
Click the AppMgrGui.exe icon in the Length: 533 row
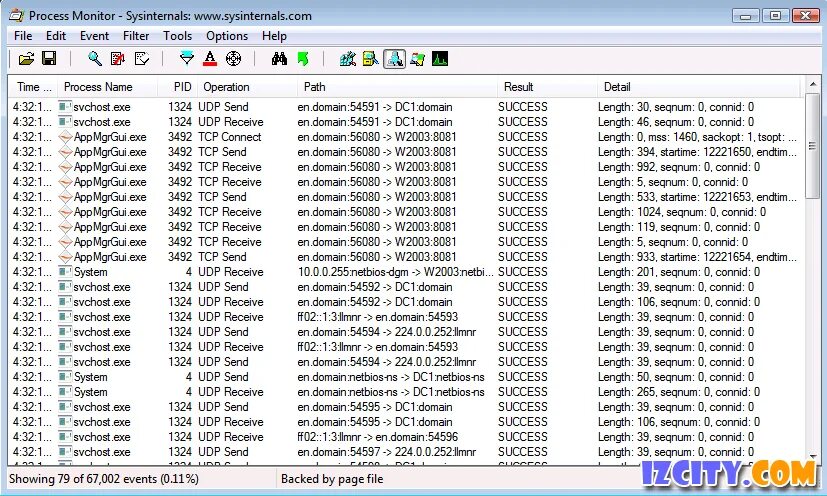pyautogui.click(x=65, y=197)
